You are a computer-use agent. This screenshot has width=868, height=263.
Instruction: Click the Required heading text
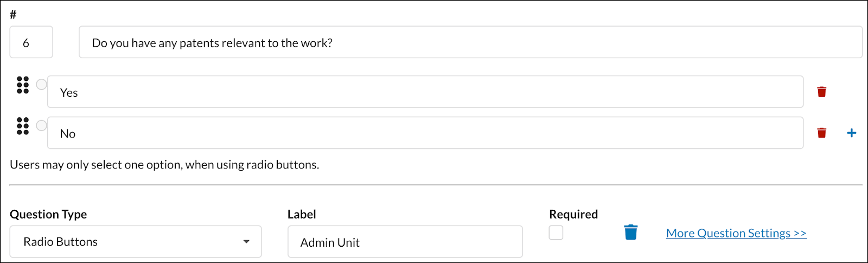[x=573, y=214]
